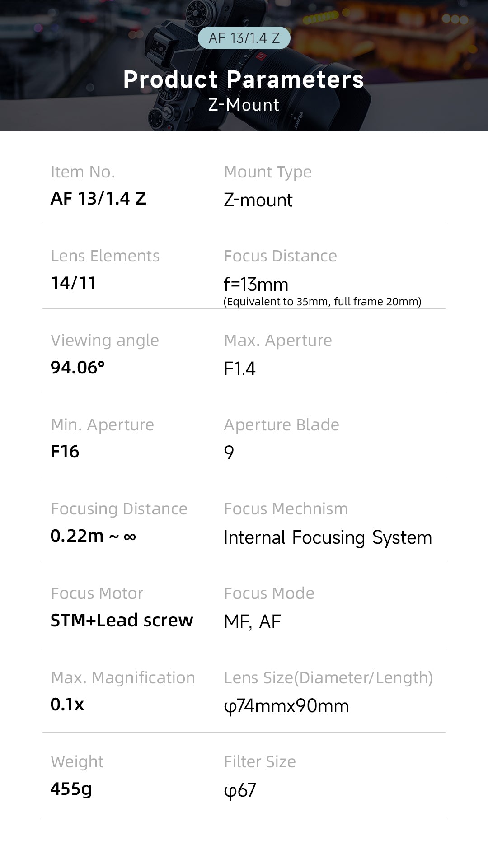This screenshot has height=868, width=488.
Task: Select the φ74mmx90mm lens size value
Action: click(x=286, y=706)
